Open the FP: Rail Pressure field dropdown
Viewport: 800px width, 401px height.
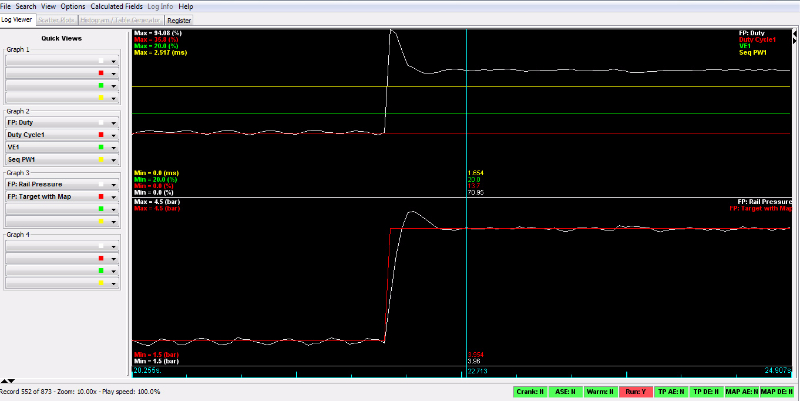[x=114, y=184]
